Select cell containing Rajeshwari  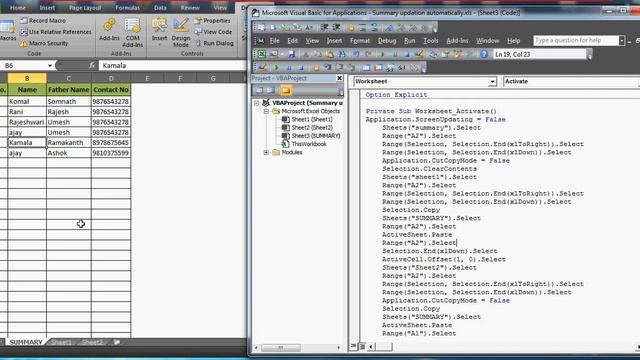[x=27, y=122]
